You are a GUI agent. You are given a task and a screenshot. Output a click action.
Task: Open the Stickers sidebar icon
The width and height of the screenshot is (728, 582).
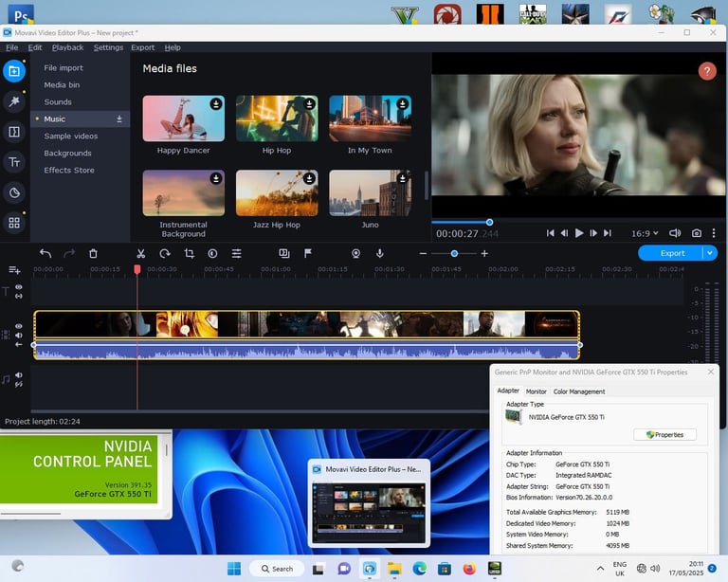pos(14,192)
